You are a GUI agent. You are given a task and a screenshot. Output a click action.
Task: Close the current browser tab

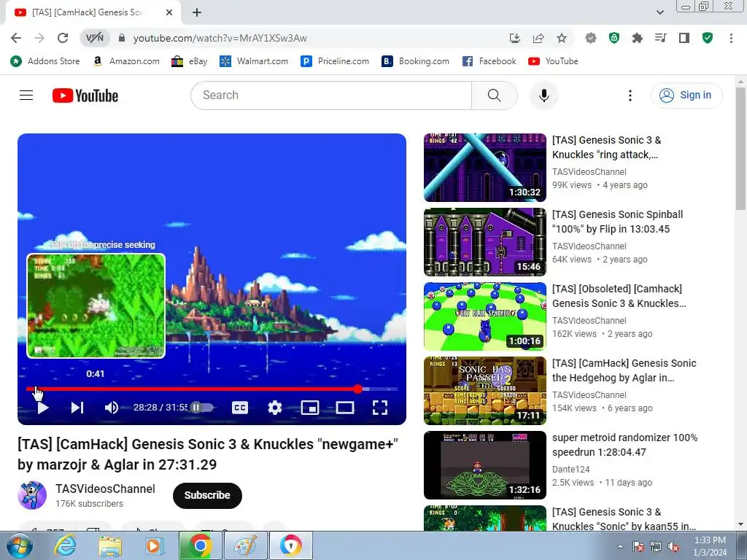(169, 12)
